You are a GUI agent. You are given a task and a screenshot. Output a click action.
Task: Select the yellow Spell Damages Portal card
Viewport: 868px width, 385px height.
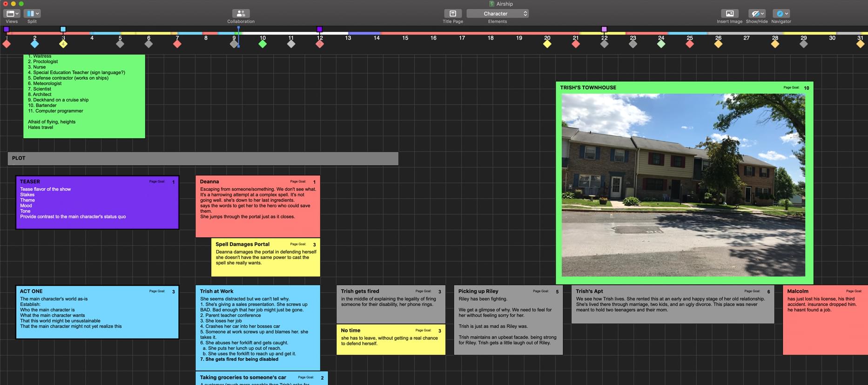click(x=266, y=257)
